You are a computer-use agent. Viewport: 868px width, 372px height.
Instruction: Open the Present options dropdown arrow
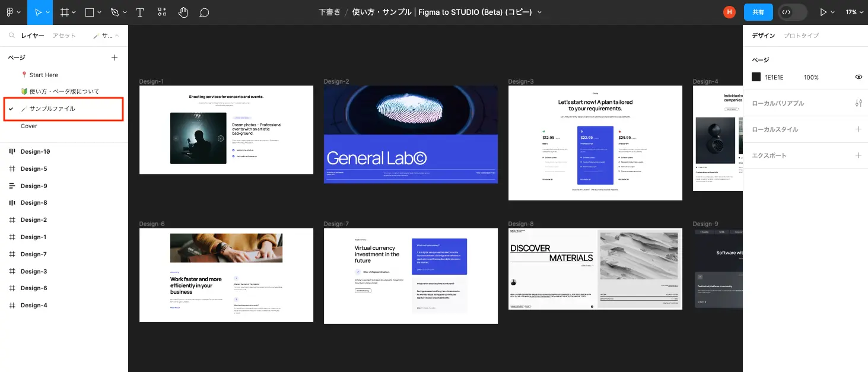pyautogui.click(x=833, y=12)
